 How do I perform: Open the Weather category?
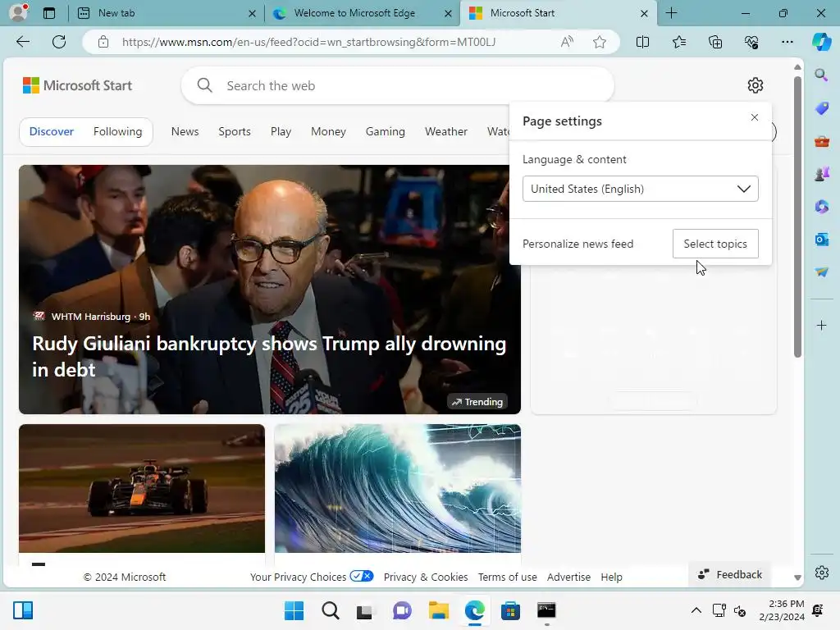[x=445, y=131]
